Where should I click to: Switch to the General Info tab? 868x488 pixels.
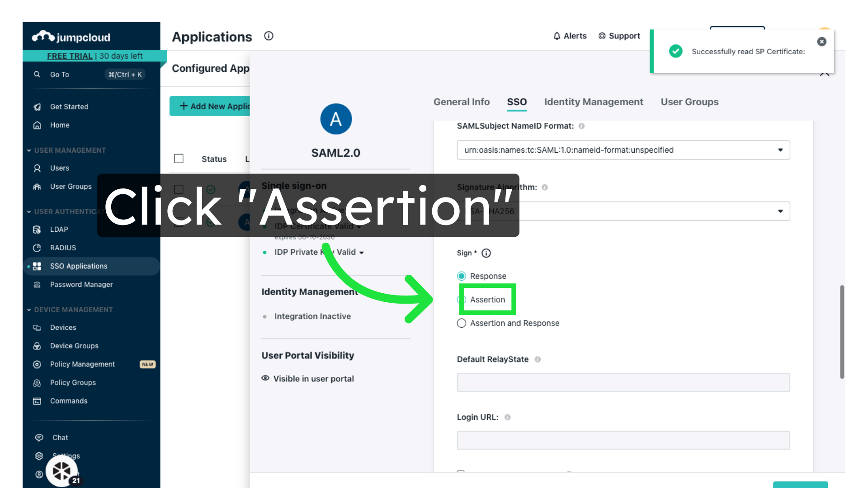(461, 102)
